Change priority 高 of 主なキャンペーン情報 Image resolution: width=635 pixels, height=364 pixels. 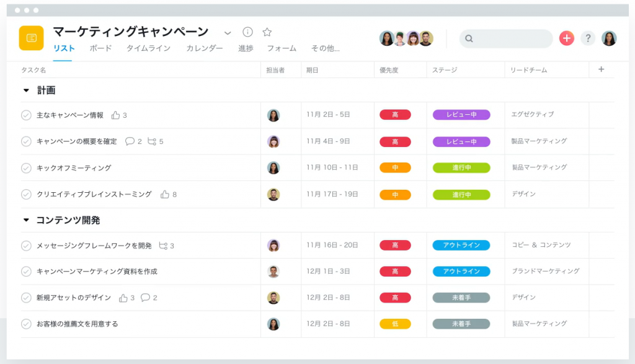pyautogui.click(x=395, y=115)
